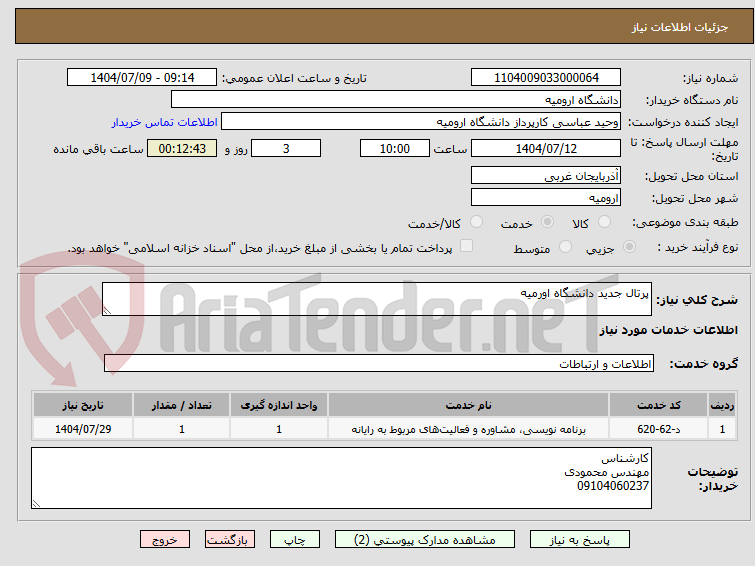Viewport: 755px width, 566px height.
Task: Click the row number cell in ردیف column
Action: point(722,429)
